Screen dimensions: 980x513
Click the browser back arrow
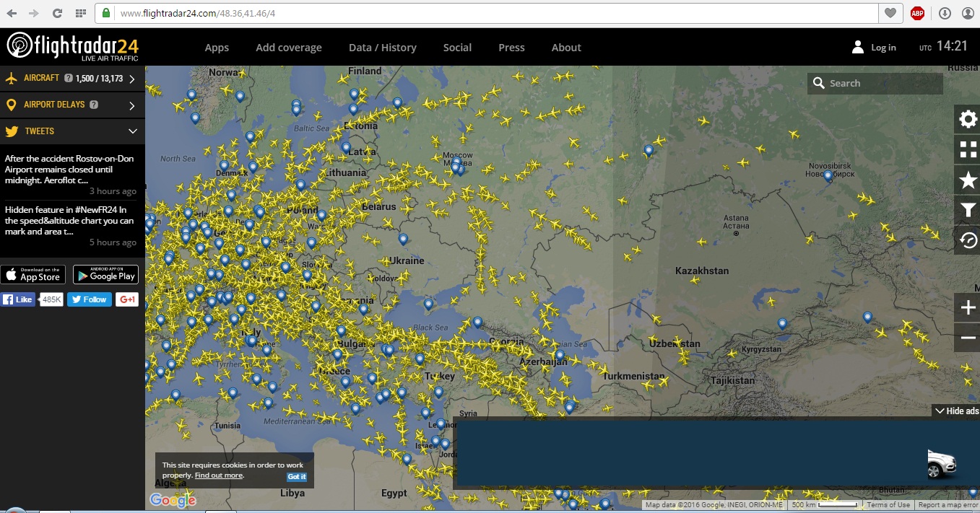click(x=12, y=13)
